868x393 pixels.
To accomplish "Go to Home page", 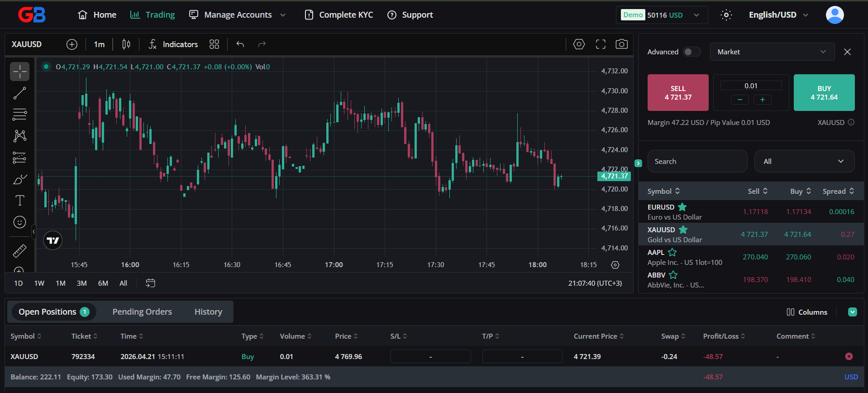I will pos(97,15).
